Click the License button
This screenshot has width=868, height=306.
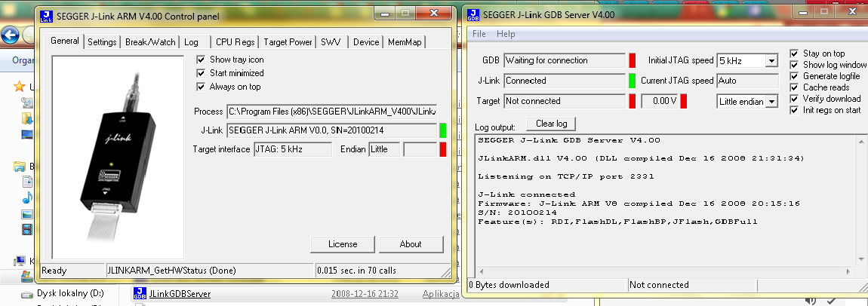coord(343,244)
